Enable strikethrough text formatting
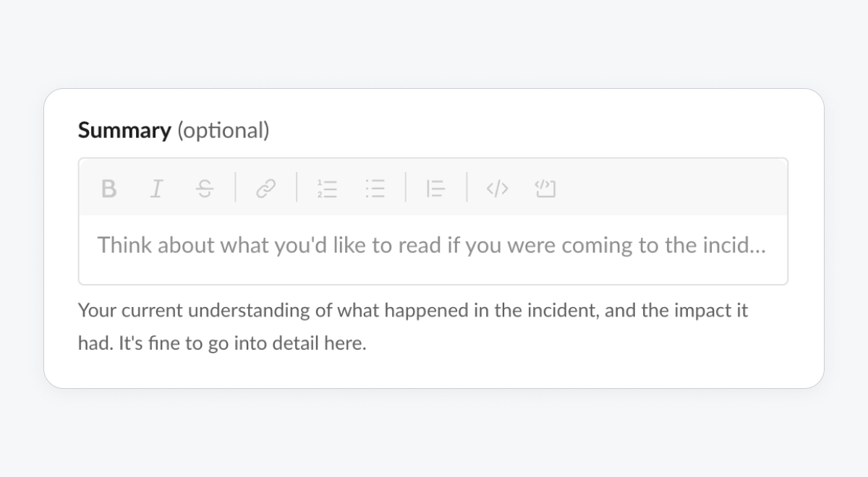 click(x=205, y=189)
